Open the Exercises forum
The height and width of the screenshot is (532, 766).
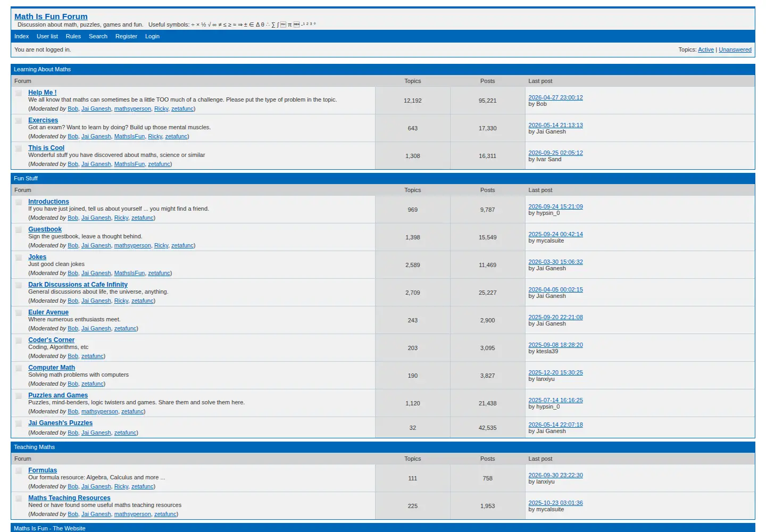43,120
